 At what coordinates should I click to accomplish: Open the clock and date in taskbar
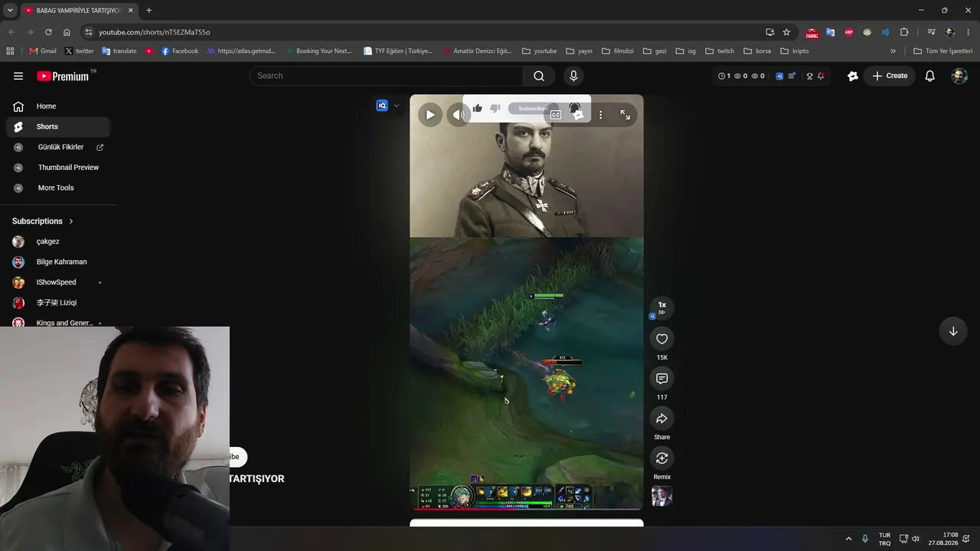(x=943, y=539)
